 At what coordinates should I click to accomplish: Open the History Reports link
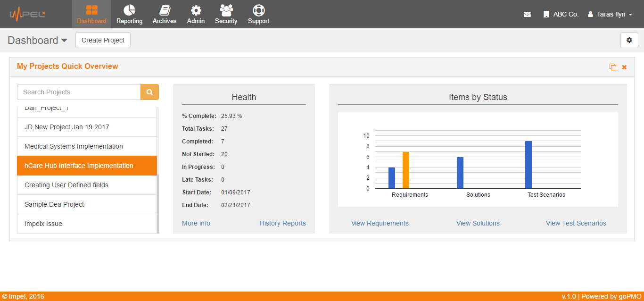pos(282,223)
